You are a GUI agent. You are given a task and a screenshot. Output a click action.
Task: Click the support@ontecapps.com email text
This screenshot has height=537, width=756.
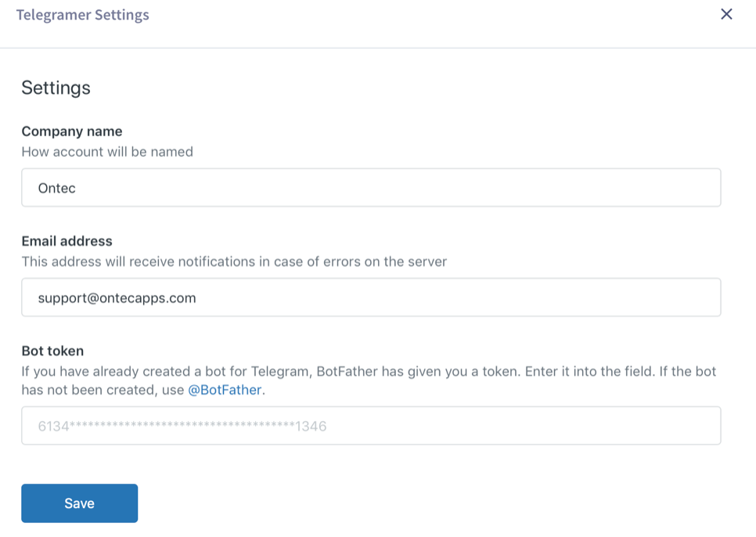point(117,297)
